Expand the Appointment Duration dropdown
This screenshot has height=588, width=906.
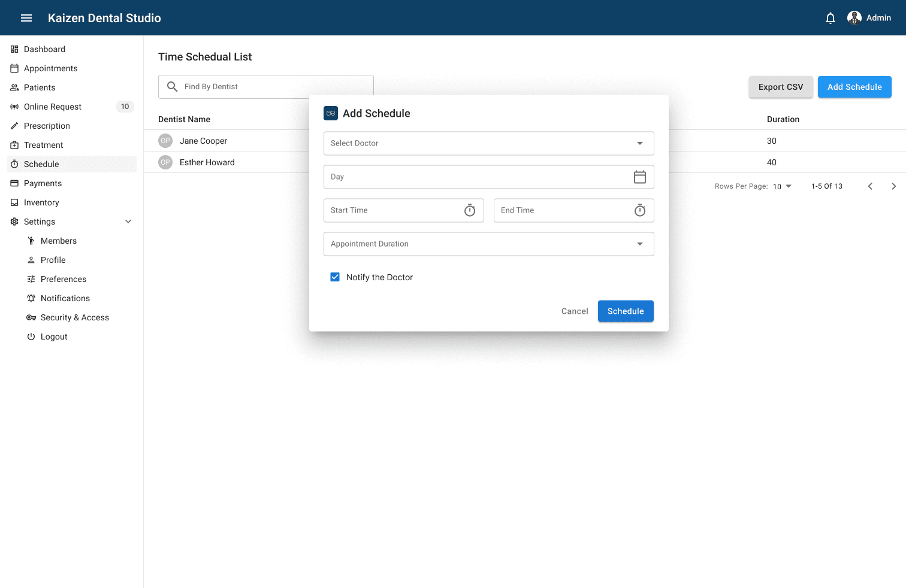pyautogui.click(x=488, y=244)
